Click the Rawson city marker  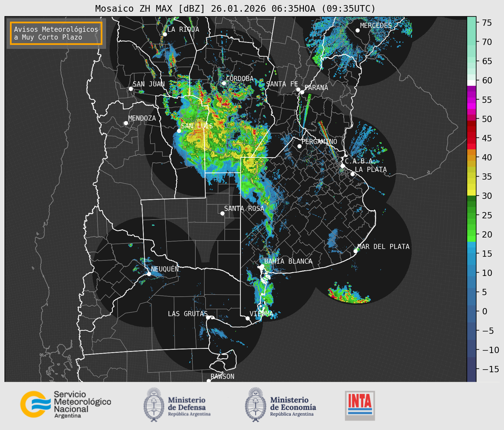[x=209, y=381]
